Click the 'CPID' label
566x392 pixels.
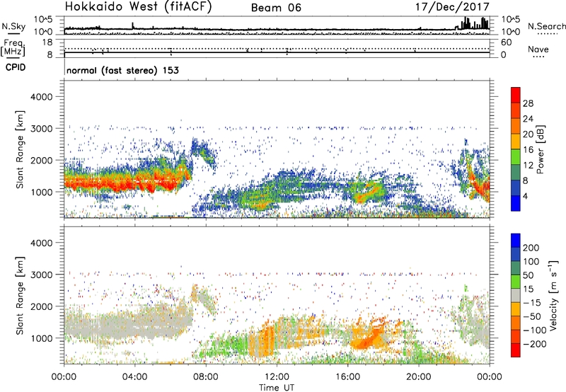(16, 67)
